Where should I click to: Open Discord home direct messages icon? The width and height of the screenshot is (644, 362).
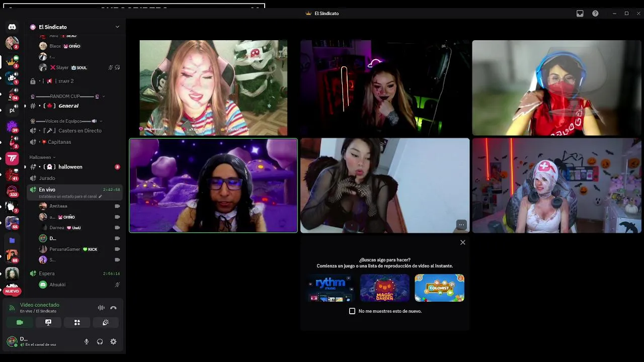coord(12,27)
